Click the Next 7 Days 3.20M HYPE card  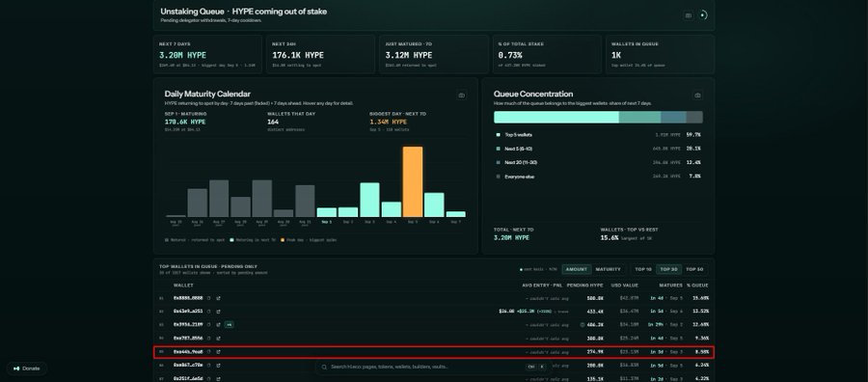pyautogui.click(x=207, y=54)
